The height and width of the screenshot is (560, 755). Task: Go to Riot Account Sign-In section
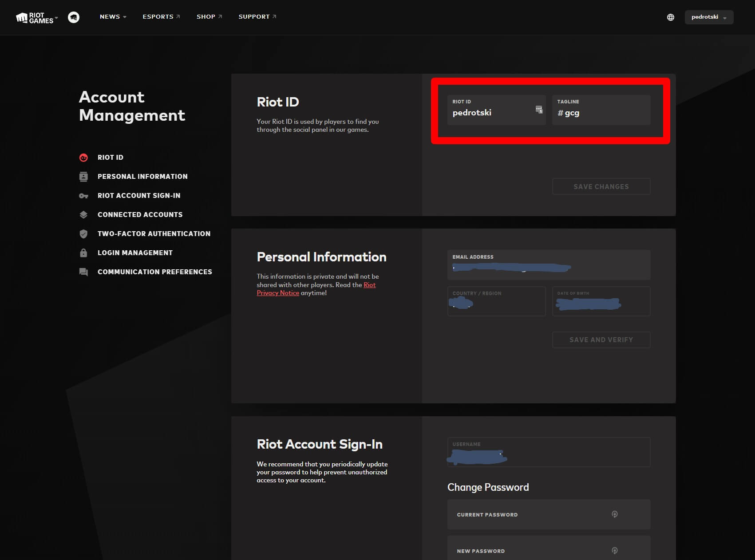(139, 196)
